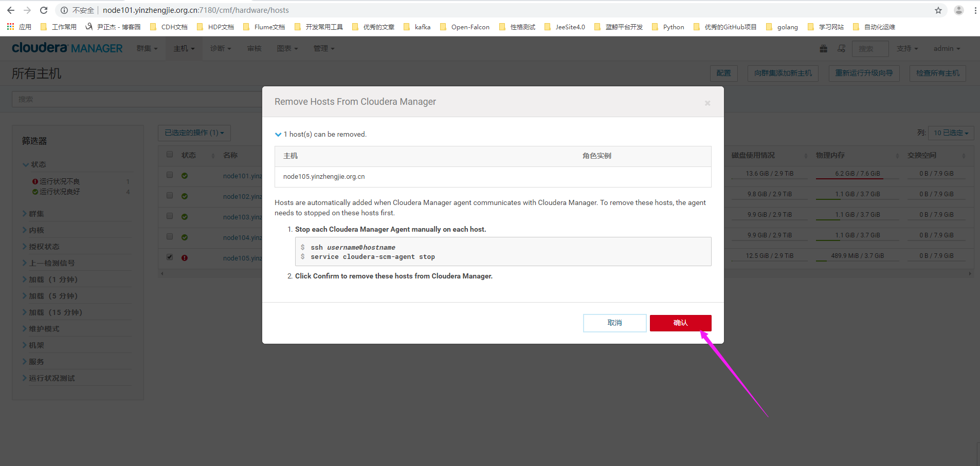Uncheck the node105 host checkbox
The width and height of the screenshot is (980, 466).
(170, 257)
